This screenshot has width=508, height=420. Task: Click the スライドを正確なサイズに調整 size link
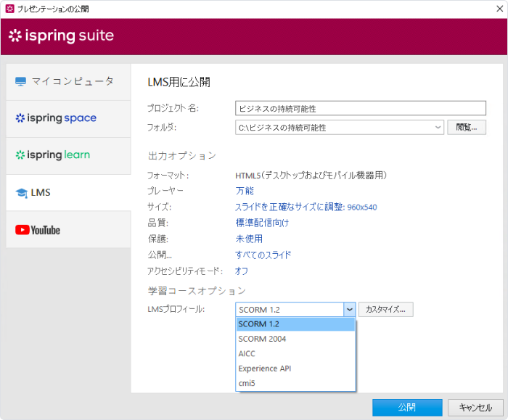pos(306,207)
